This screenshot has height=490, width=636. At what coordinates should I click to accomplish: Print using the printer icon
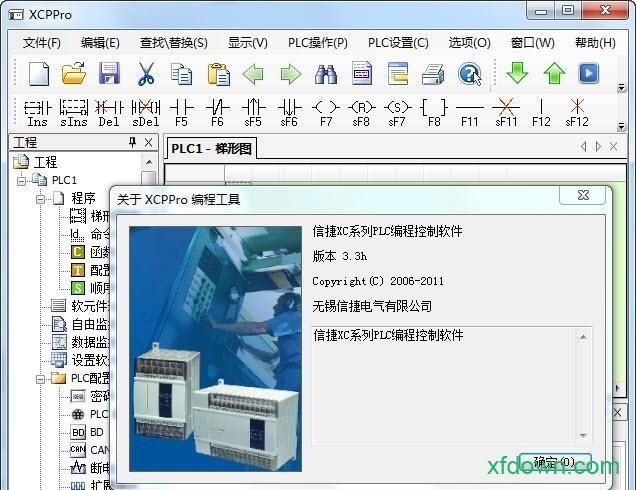pyautogui.click(x=433, y=74)
